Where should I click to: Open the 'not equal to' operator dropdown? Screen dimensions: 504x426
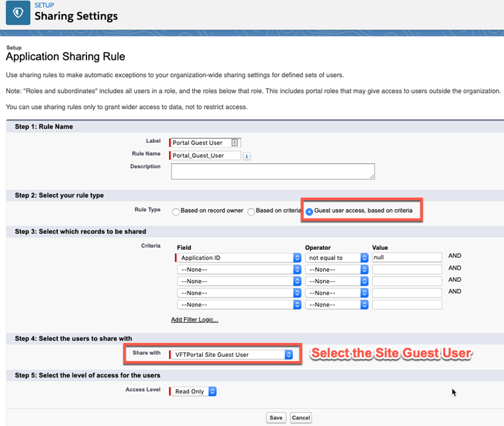point(336,257)
